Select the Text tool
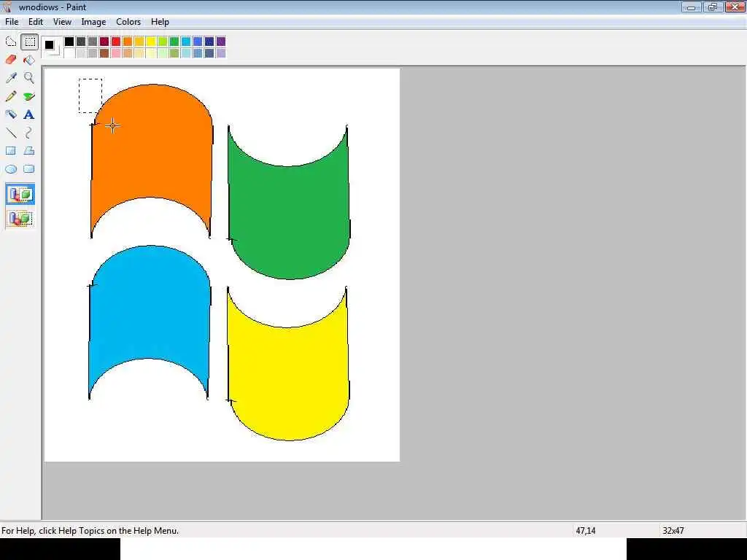Image resolution: width=747 pixels, height=560 pixels. coord(29,114)
